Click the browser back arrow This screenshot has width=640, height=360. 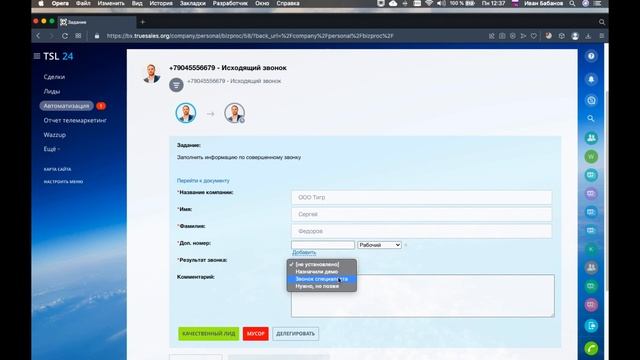[38, 36]
